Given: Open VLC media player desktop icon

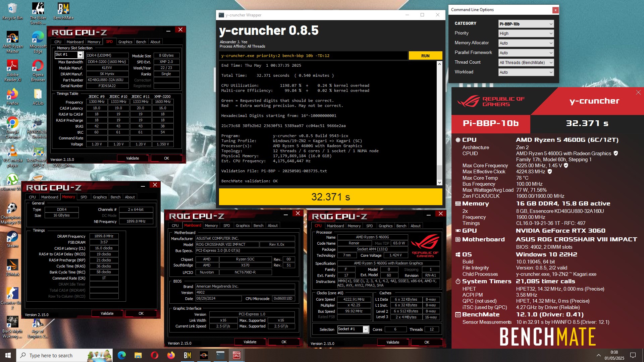Looking at the screenshot, I should [x=12, y=156].
